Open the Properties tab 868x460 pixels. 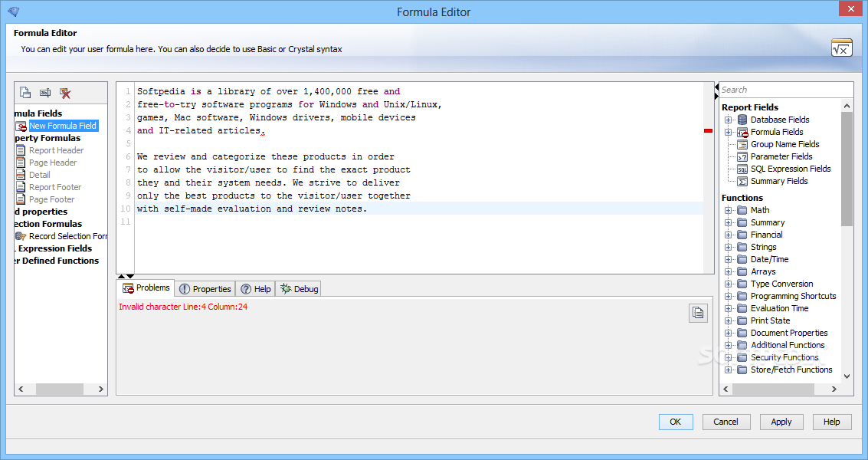(205, 289)
